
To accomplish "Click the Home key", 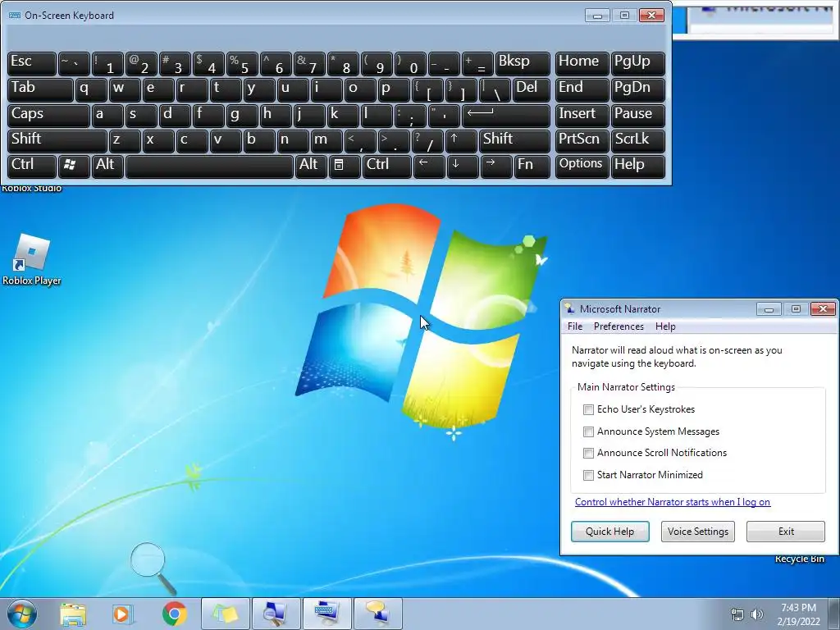I will pyautogui.click(x=582, y=63).
